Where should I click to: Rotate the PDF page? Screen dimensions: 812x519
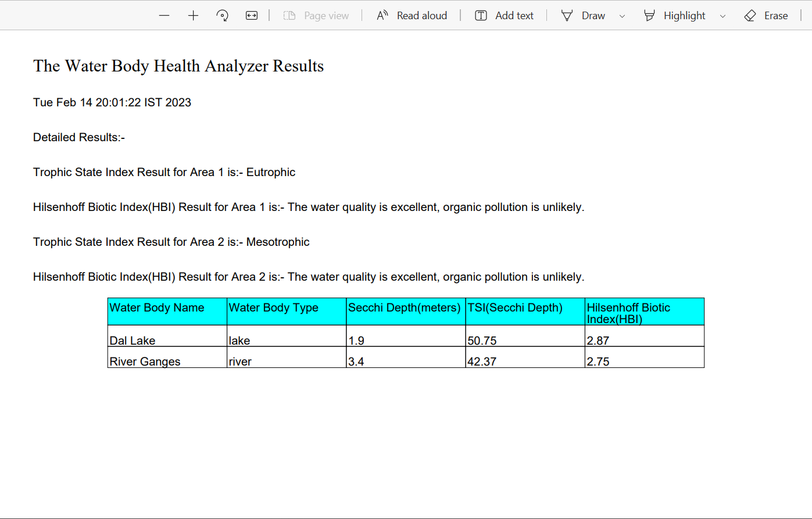pos(222,15)
